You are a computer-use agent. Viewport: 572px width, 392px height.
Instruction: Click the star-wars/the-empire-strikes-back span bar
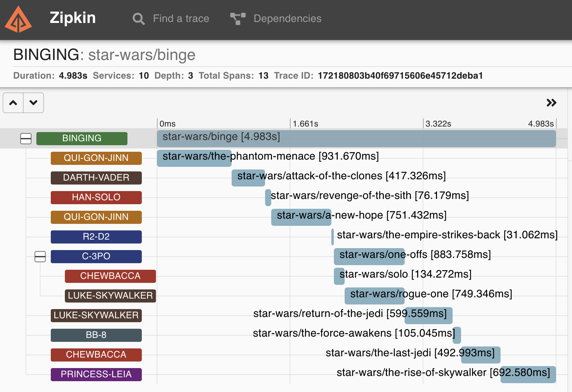point(333,237)
